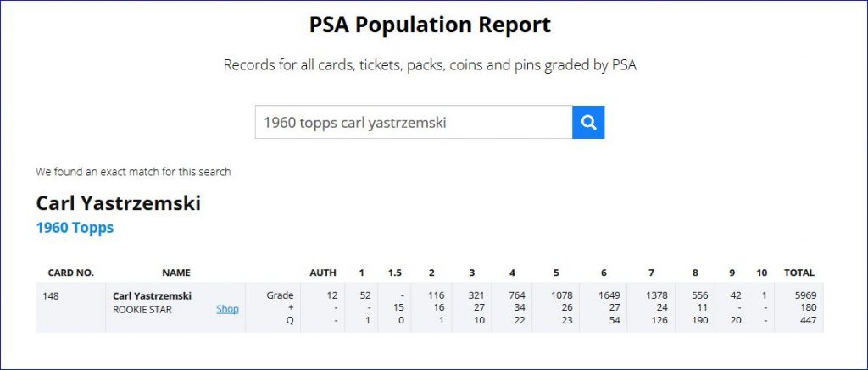Image resolution: width=868 pixels, height=370 pixels.
Task: Click the PSA Population Report title
Action: click(x=430, y=25)
